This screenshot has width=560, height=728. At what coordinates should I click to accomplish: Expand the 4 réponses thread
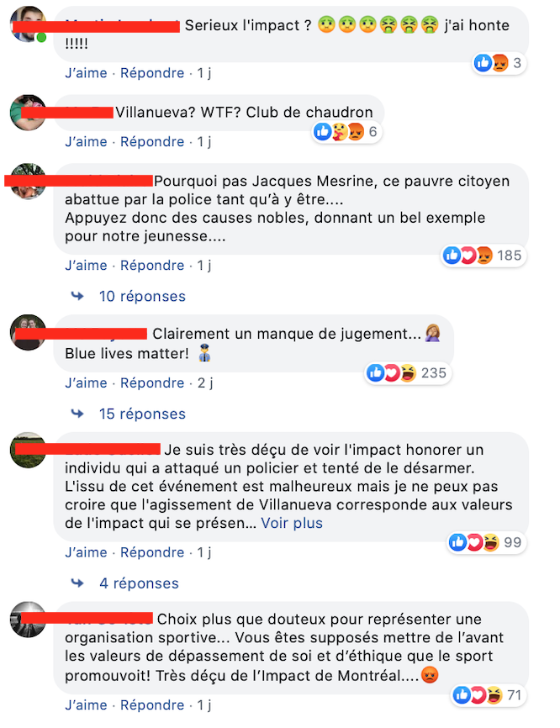[139, 583]
